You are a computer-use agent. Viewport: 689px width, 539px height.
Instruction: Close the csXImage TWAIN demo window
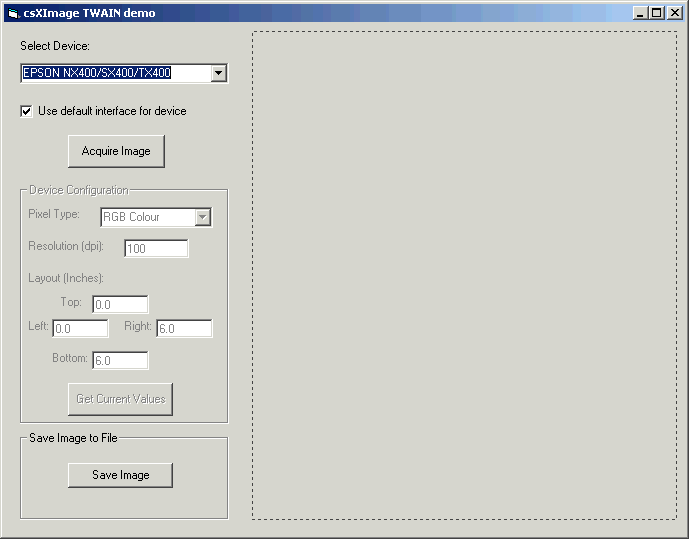tap(674, 13)
